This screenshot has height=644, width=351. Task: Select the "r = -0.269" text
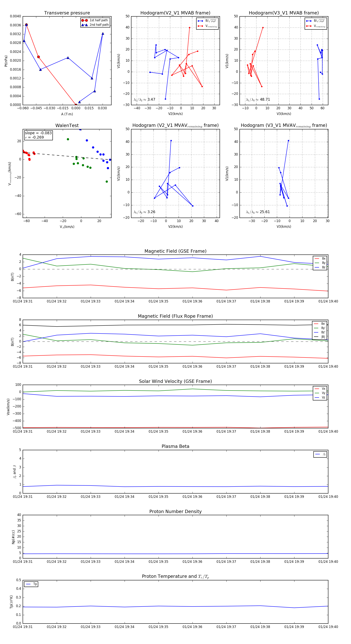tap(35, 137)
